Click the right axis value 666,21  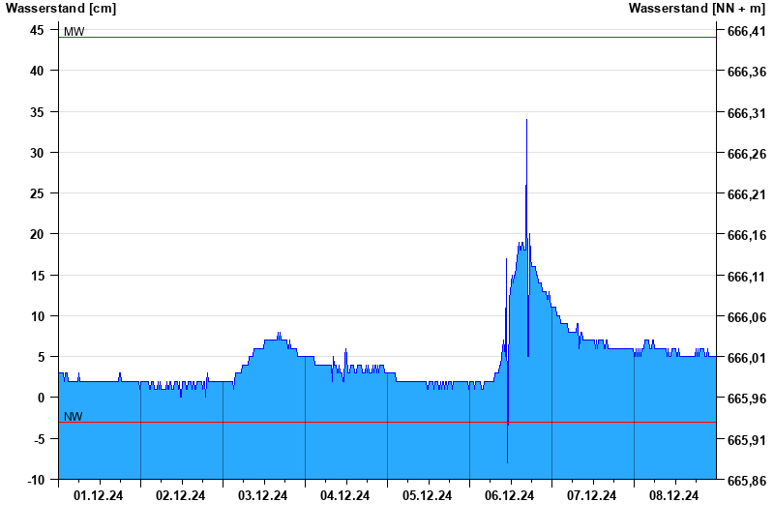[747, 194]
